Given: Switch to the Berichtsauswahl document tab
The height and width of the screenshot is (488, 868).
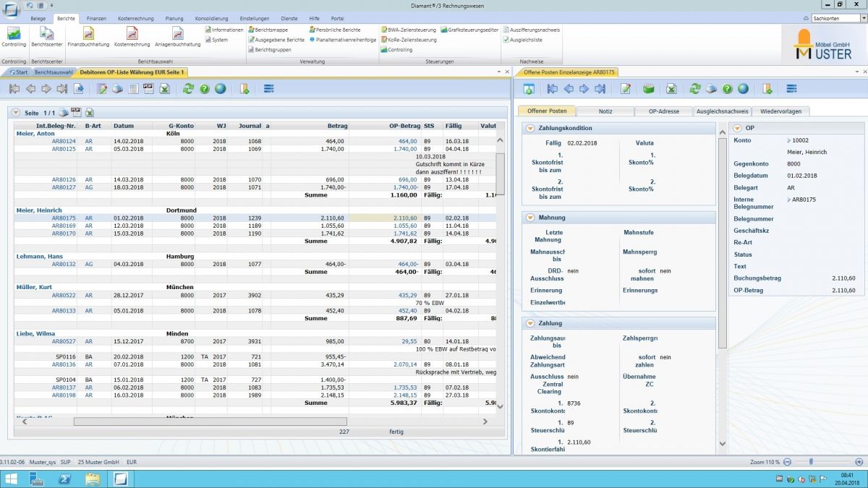Looking at the screenshot, I should [x=54, y=72].
